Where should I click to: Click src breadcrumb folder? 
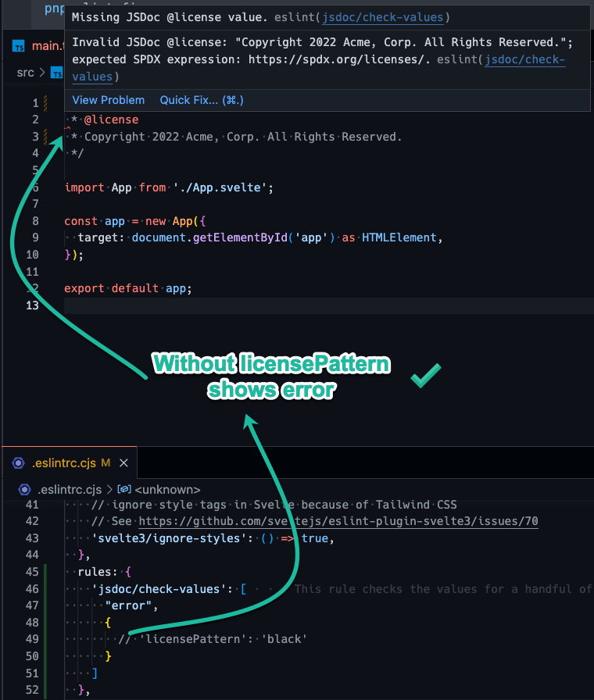pos(26,73)
